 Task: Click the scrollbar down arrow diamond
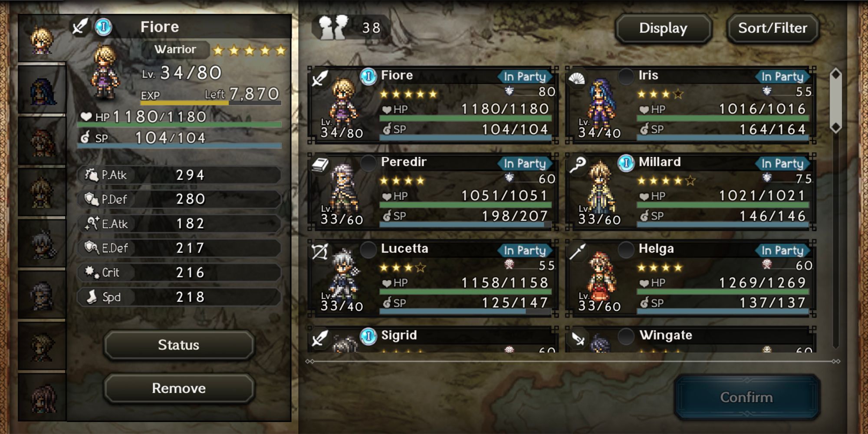click(835, 127)
